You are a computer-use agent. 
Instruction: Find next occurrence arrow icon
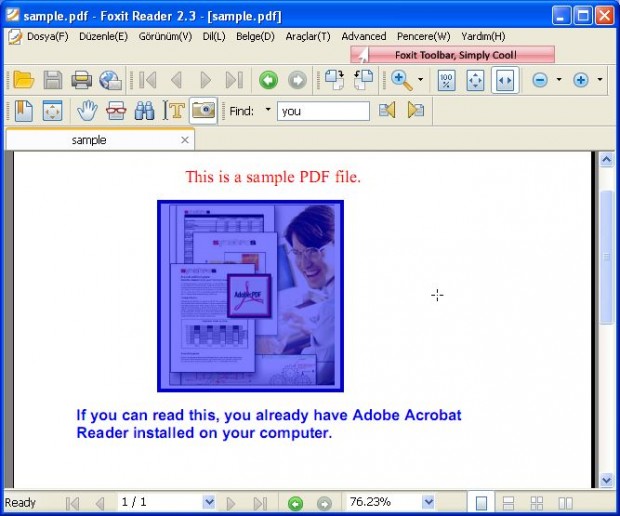click(416, 110)
